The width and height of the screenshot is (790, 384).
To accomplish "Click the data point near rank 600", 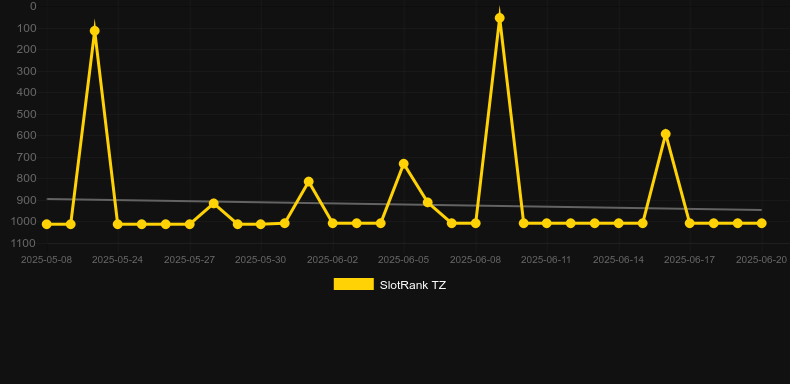I will point(666,134).
